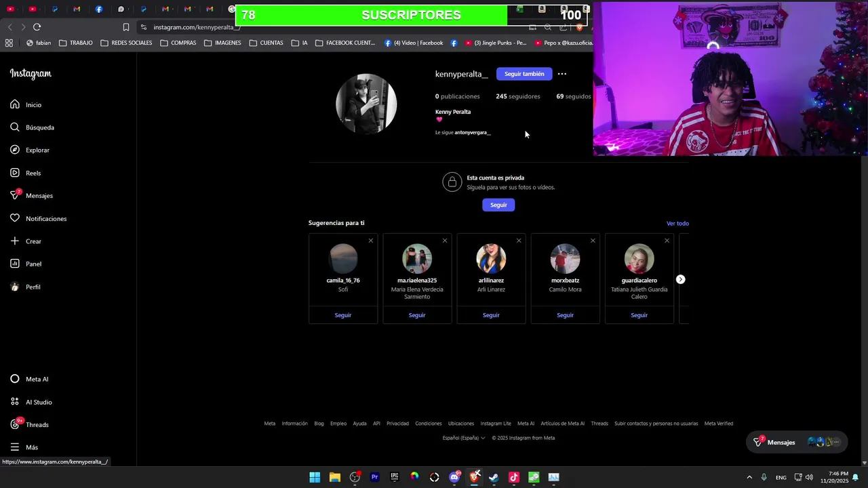The width and height of the screenshot is (868, 488).
Task: Open the Jingle Punks bookmark
Action: 496,43
